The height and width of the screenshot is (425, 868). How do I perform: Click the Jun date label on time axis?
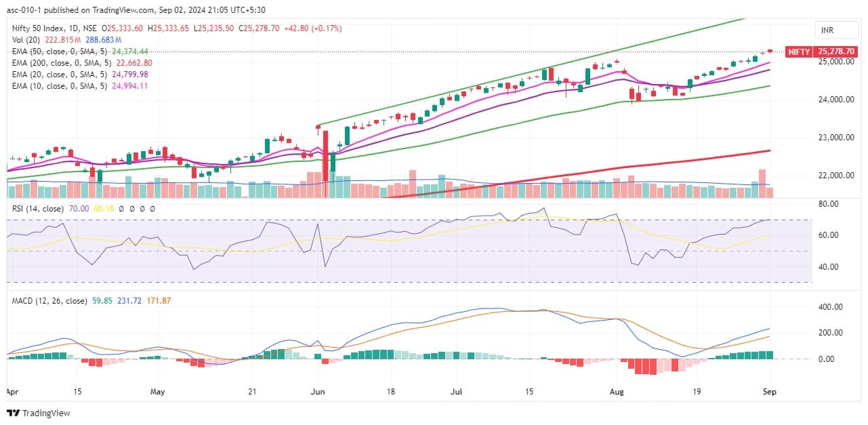click(x=318, y=392)
